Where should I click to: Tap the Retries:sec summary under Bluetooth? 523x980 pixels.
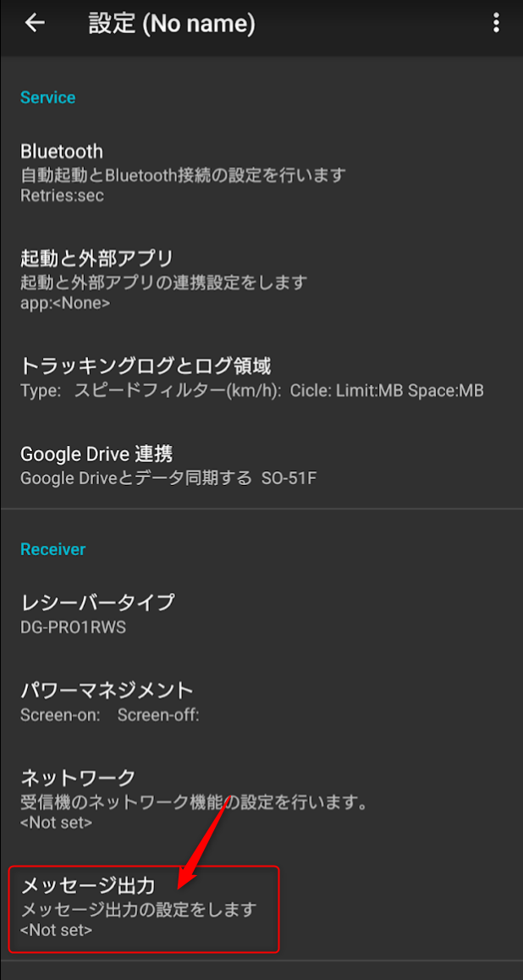pyautogui.click(x=62, y=195)
